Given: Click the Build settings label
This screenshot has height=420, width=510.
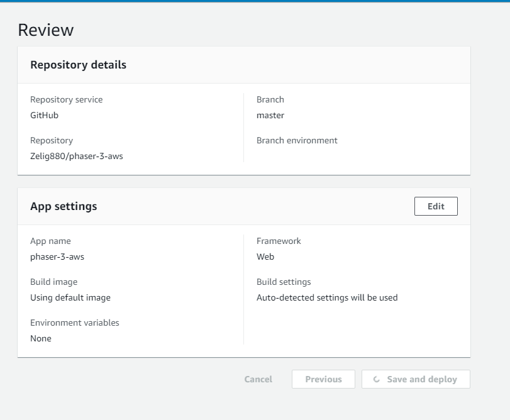Looking at the screenshot, I should 284,282.
